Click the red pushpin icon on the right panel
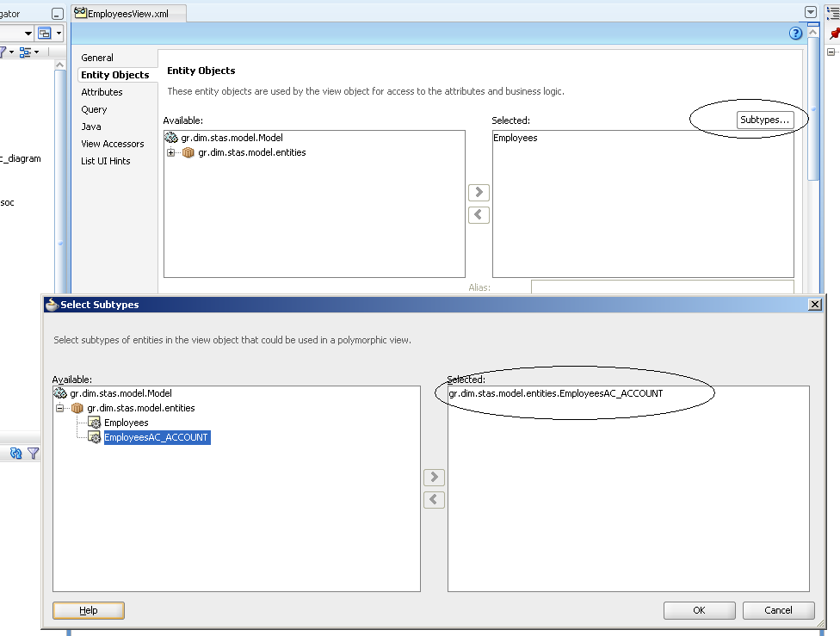The height and width of the screenshot is (636, 840). [x=834, y=34]
